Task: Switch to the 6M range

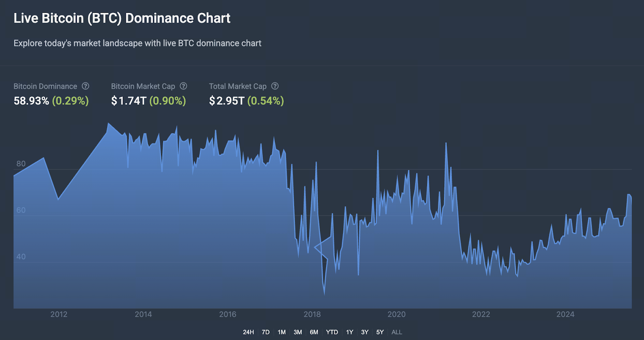Action: [x=314, y=332]
